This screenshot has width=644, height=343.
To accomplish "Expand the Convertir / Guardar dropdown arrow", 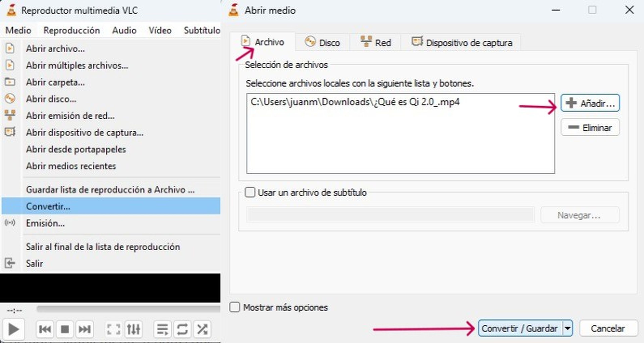I will (x=568, y=328).
